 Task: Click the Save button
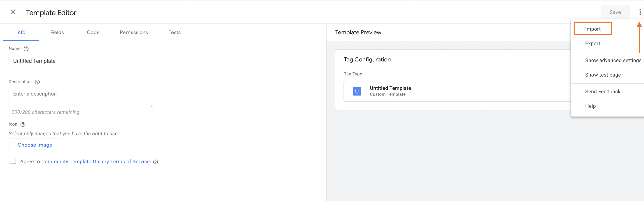click(615, 12)
